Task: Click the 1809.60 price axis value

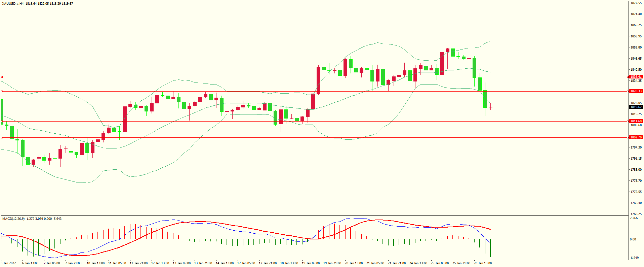Action: (x=636, y=125)
